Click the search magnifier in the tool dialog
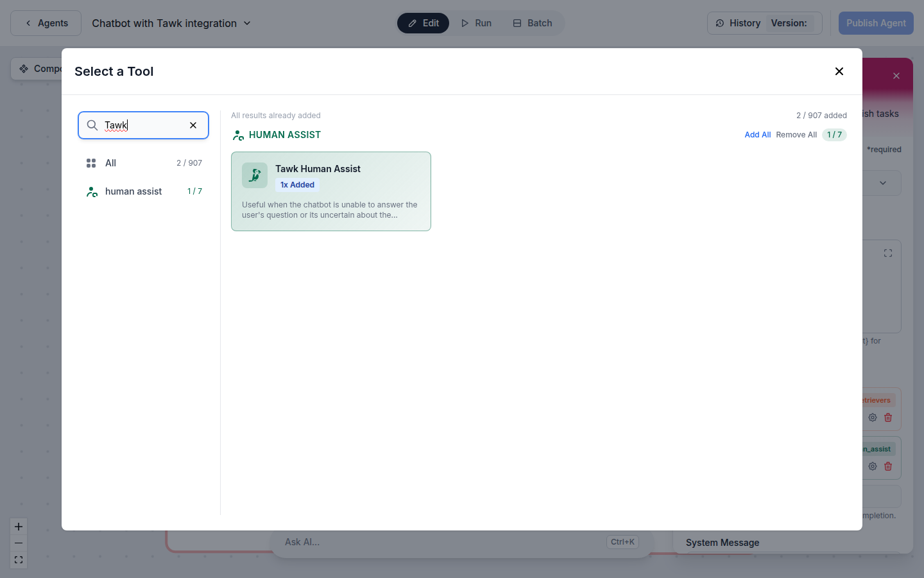Image resolution: width=924 pixels, height=578 pixels. [x=92, y=125]
